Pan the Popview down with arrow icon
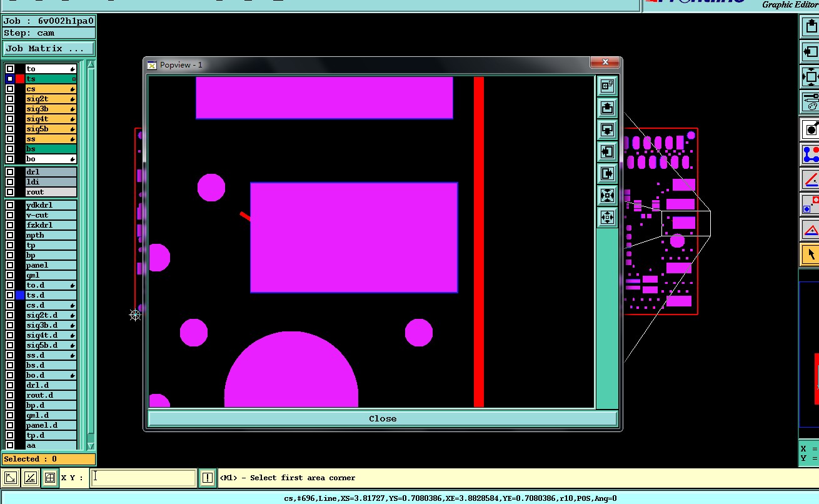The height and width of the screenshot is (504, 819). [x=607, y=129]
